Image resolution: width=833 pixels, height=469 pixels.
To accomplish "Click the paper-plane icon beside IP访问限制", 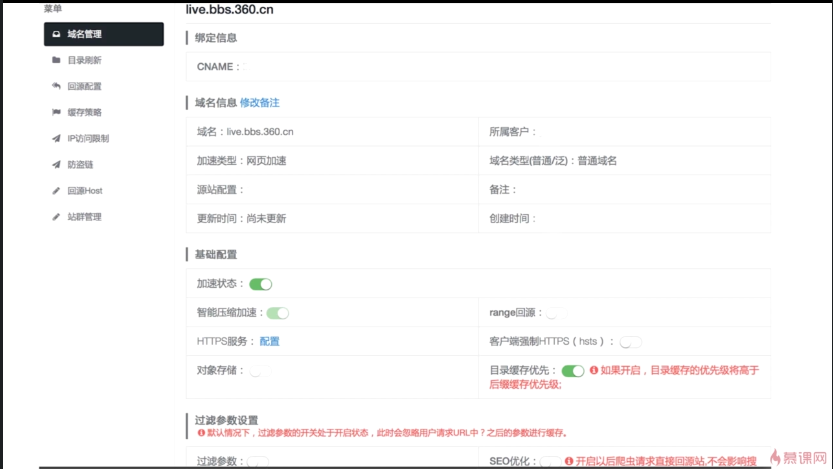I will [56, 138].
